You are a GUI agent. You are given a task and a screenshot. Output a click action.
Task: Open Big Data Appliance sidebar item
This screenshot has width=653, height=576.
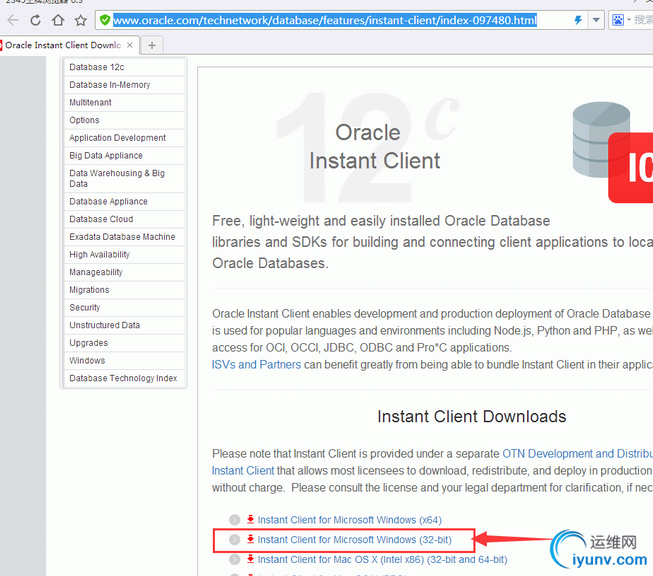pos(124,155)
